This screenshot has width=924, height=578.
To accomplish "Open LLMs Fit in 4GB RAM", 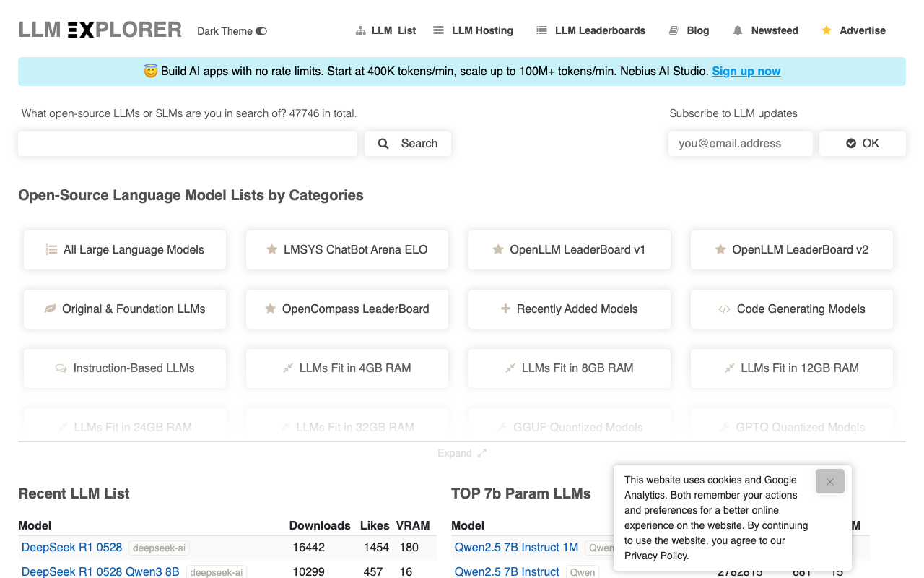I will tap(347, 368).
